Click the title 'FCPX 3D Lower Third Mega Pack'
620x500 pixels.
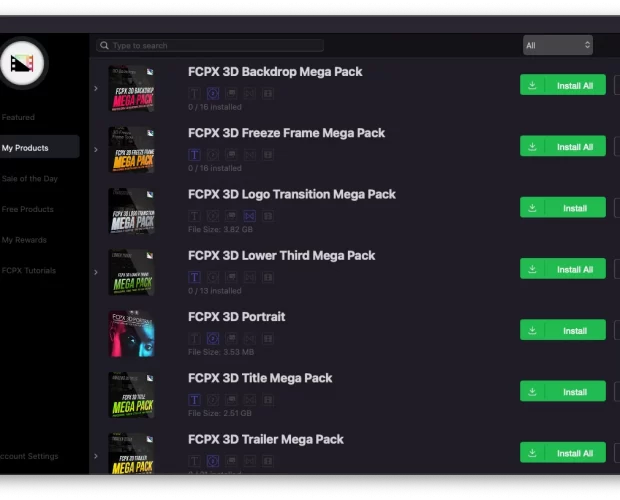[x=282, y=256]
